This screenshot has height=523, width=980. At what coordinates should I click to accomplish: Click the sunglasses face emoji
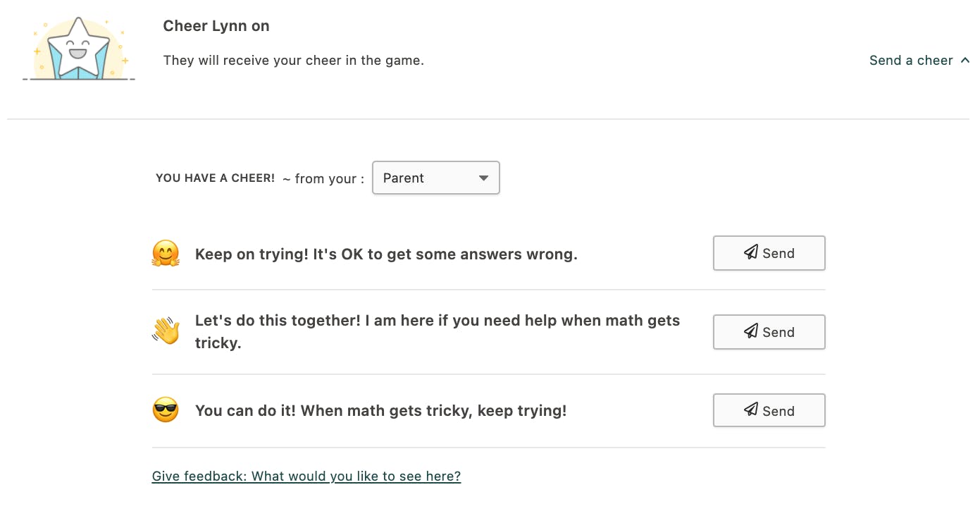tap(166, 410)
